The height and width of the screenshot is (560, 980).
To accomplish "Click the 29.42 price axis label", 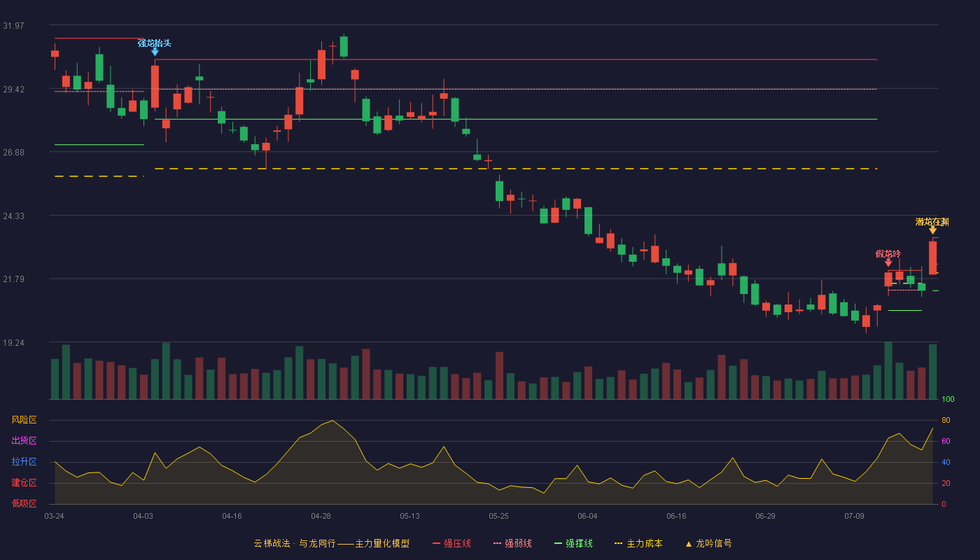I will click(x=13, y=90).
